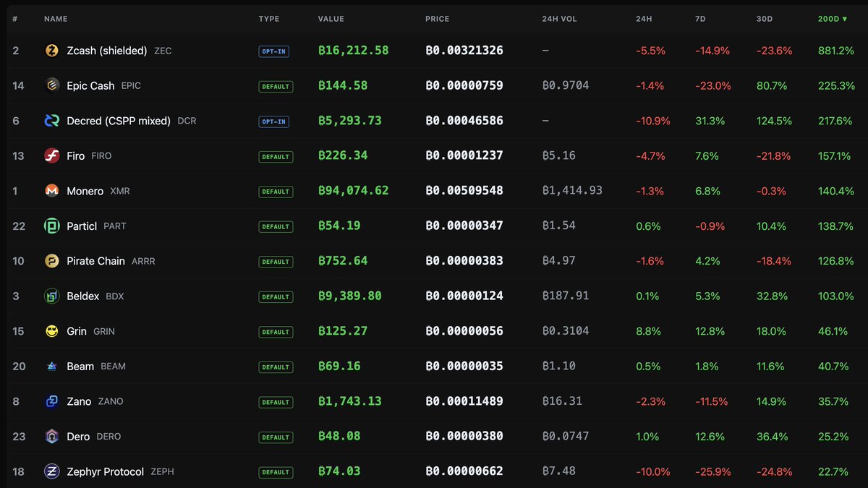Open the Monero name link
Screen dimensions: 868x488
[85, 191]
